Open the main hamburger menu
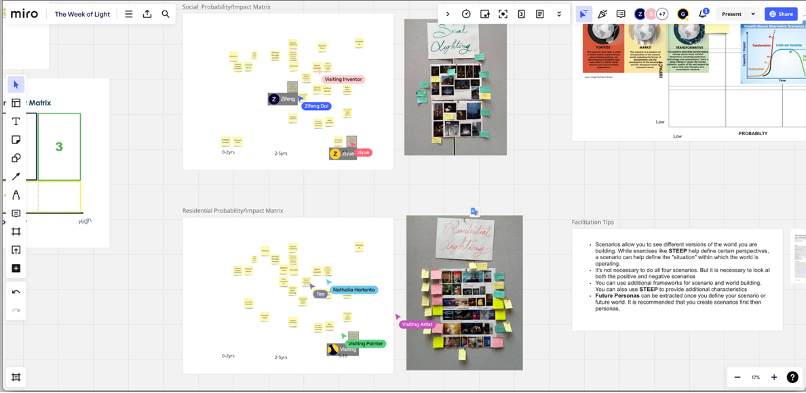 coord(129,14)
